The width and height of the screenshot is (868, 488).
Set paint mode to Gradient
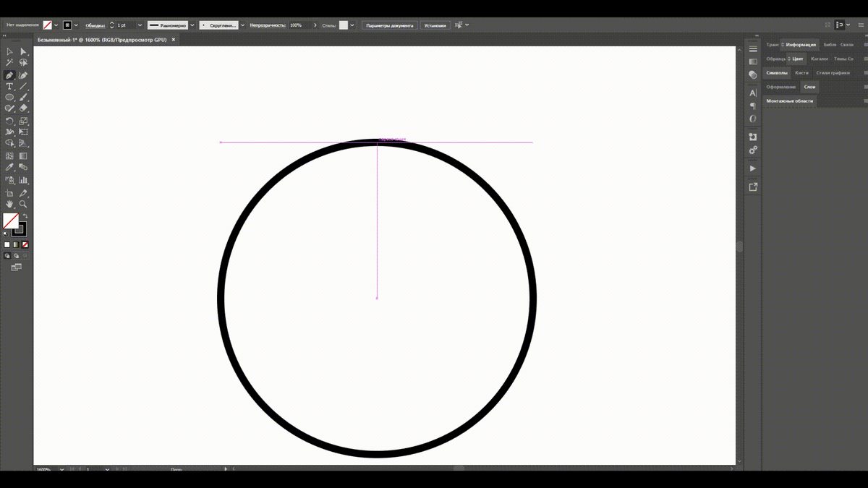click(16, 245)
